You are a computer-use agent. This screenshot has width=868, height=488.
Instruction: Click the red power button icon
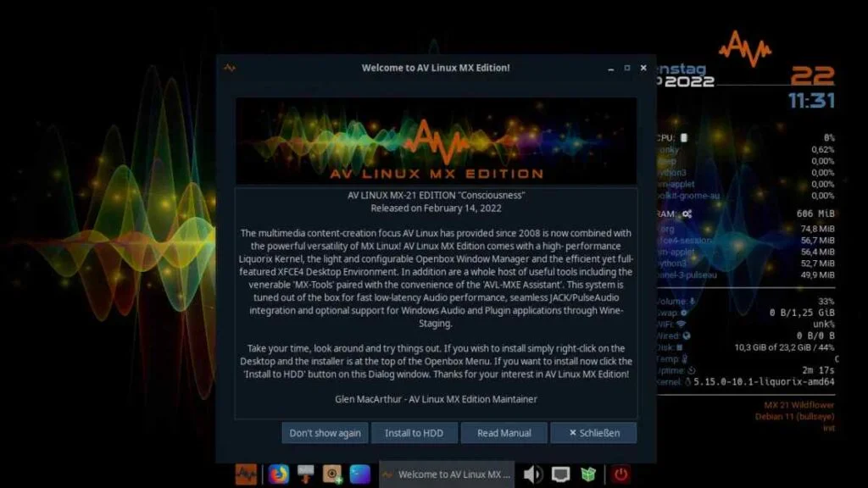pos(622,474)
